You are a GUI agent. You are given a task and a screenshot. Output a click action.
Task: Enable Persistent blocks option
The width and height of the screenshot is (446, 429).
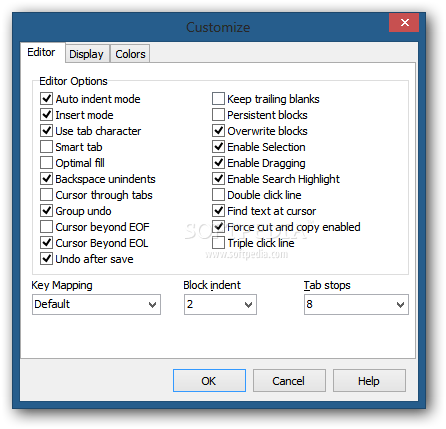pos(218,115)
